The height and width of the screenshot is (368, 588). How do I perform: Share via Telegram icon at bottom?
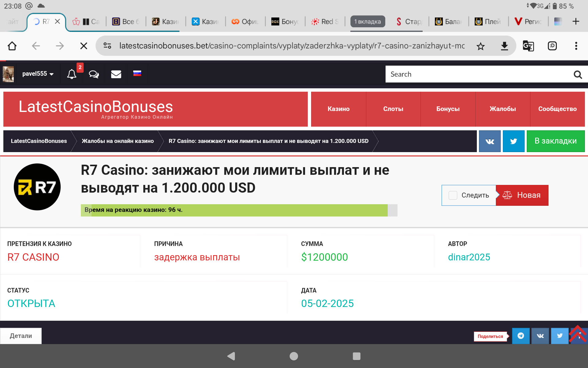pyautogui.click(x=521, y=336)
